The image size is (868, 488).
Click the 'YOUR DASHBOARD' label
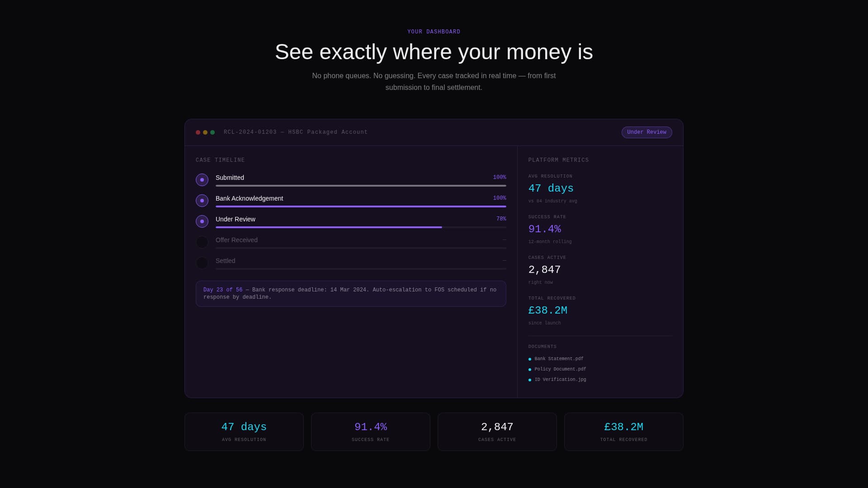pyautogui.click(x=434, y=32)
